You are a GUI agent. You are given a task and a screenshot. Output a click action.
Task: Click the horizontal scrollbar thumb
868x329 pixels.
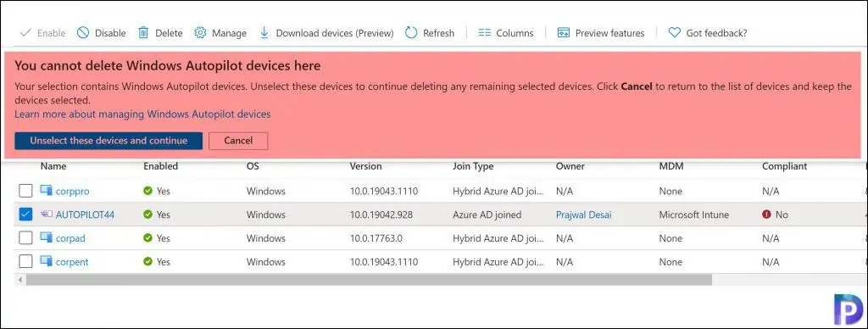tap(369, 280)
